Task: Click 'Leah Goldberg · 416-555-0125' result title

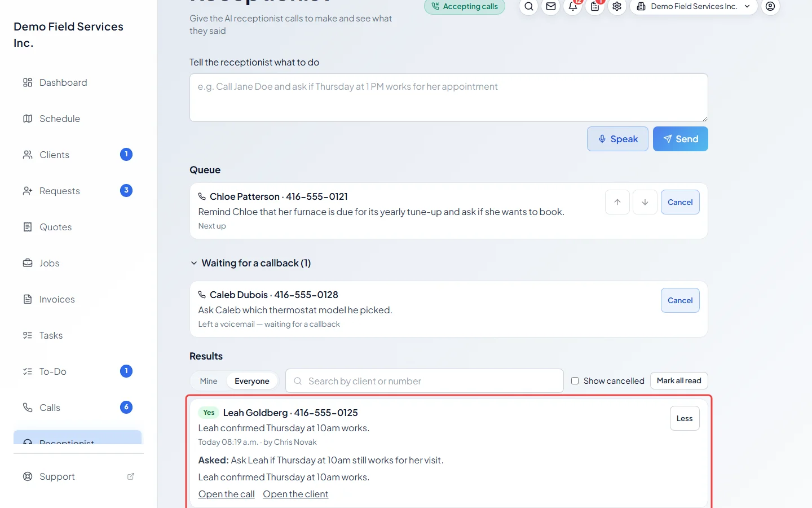Action: 290,413
